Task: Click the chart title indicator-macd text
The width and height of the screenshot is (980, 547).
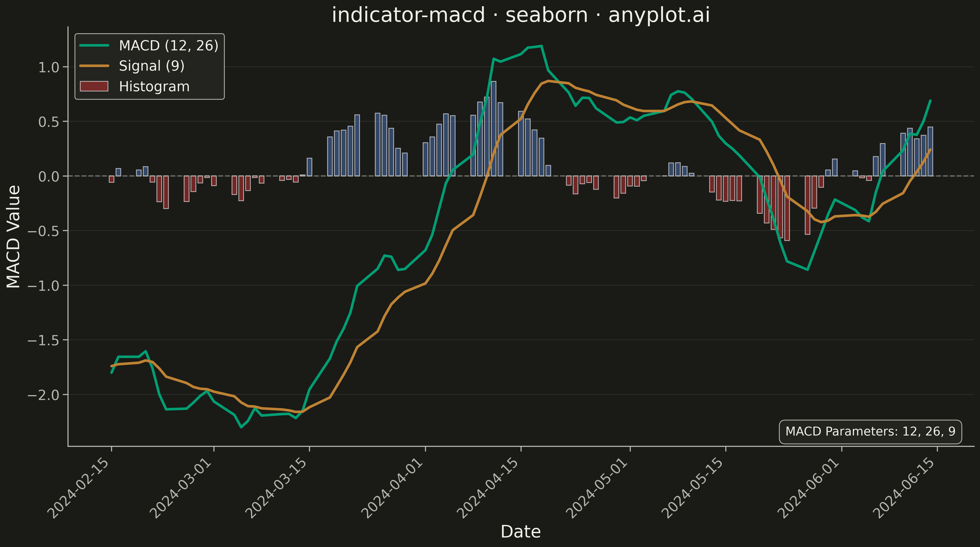Action: point(408,15)
